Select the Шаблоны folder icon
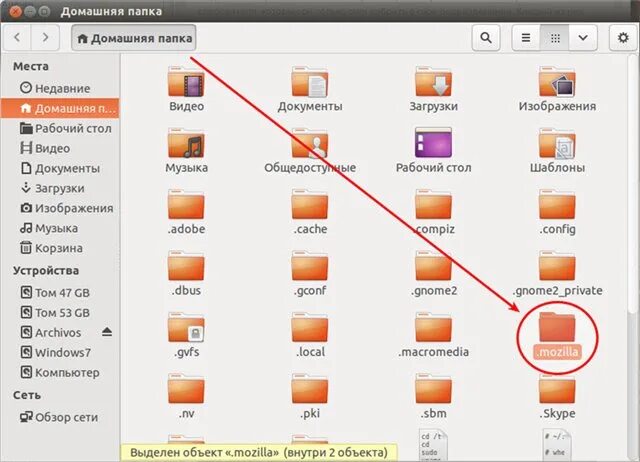The height and width of the screenshot is (462, 640). tap(557, 144)
